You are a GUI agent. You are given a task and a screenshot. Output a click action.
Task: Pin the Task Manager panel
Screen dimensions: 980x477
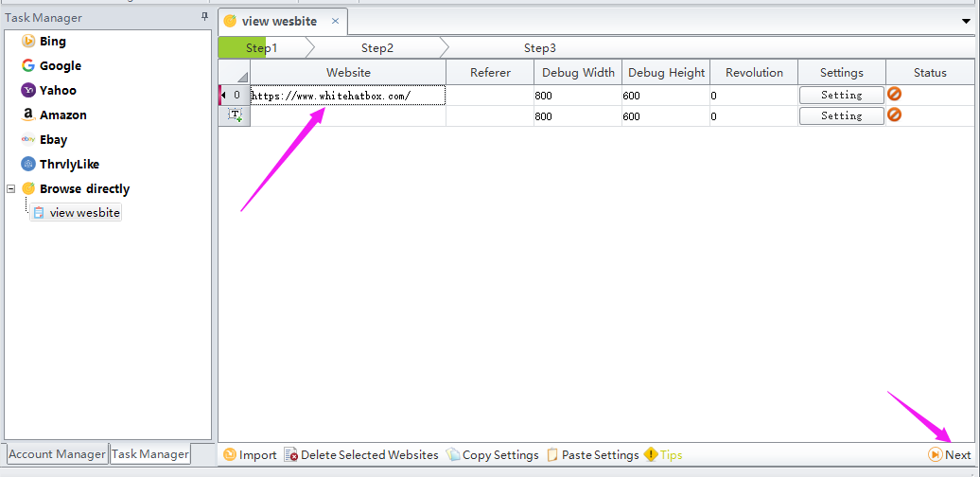(204, 18)
